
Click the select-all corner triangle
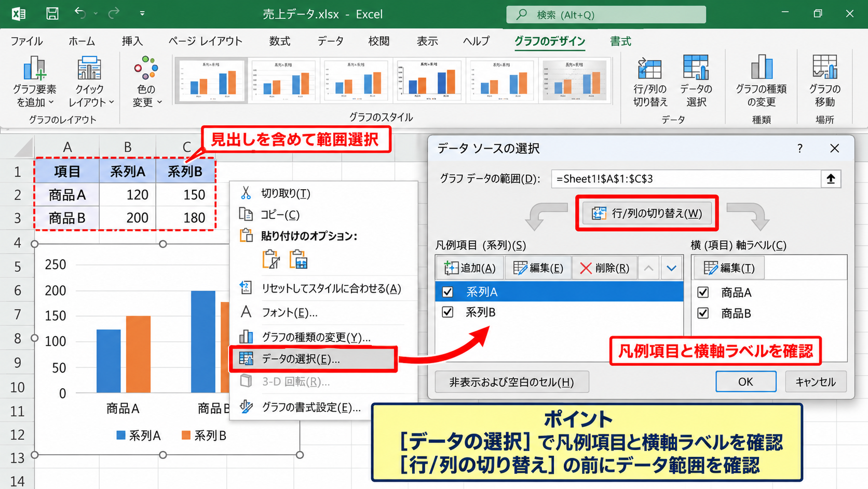23,148
